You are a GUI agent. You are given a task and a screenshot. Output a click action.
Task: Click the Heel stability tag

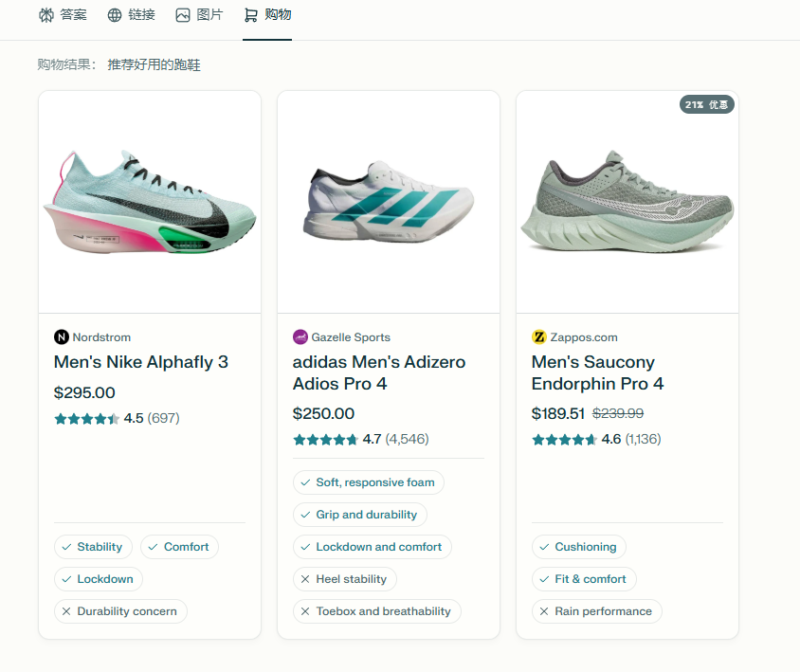click(345, 579)
